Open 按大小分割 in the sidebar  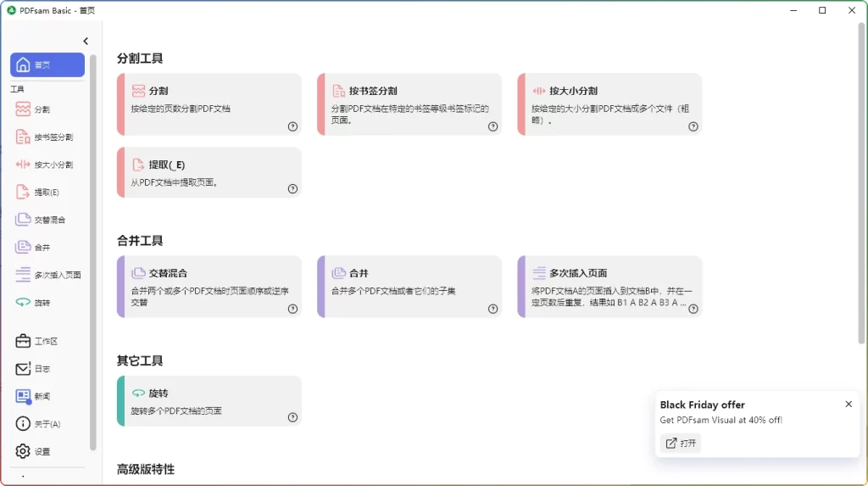coord(47,165)
